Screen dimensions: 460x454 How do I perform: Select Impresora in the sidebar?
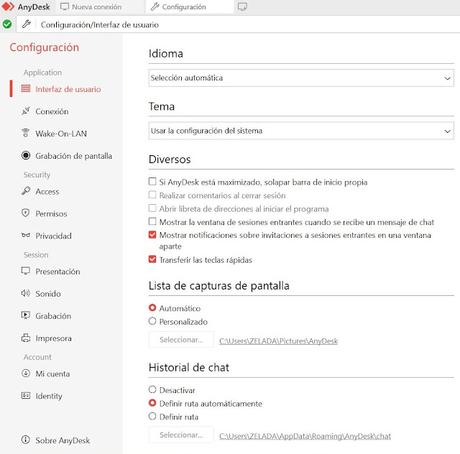(53, 338)
